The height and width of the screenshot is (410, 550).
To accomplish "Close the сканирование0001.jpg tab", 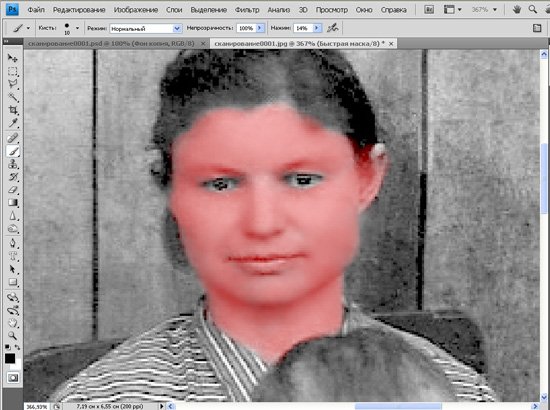I will click(x=391, y=44).
